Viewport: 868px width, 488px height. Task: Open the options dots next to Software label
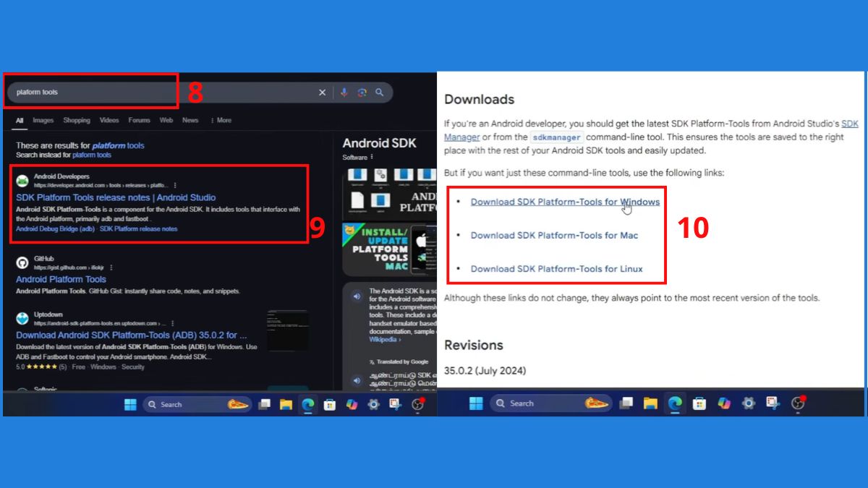(372, 157)
